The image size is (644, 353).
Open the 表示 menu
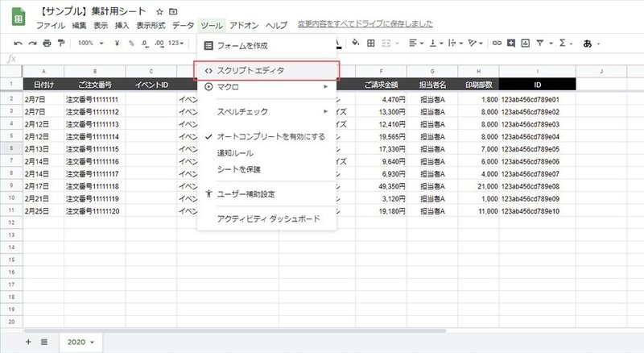pyautogui.click(x=101, y=26)
